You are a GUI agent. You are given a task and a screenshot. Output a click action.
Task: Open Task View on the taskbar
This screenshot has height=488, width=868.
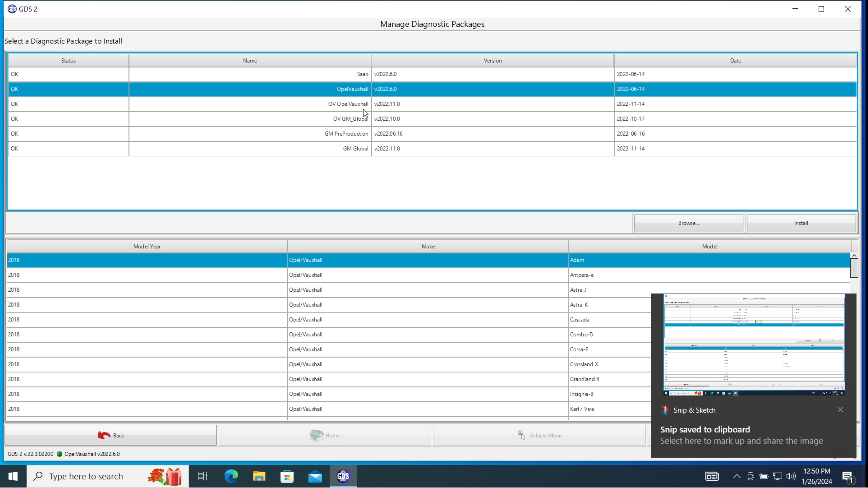203,476
